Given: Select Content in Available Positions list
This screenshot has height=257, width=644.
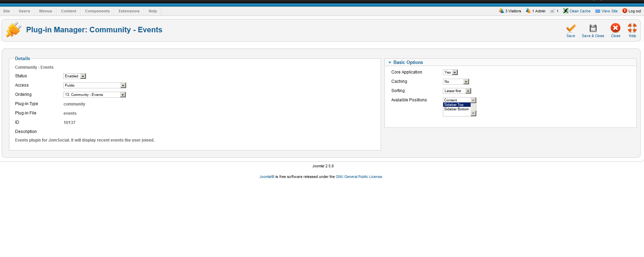Looking at the screenshot, I should point(457,100).
